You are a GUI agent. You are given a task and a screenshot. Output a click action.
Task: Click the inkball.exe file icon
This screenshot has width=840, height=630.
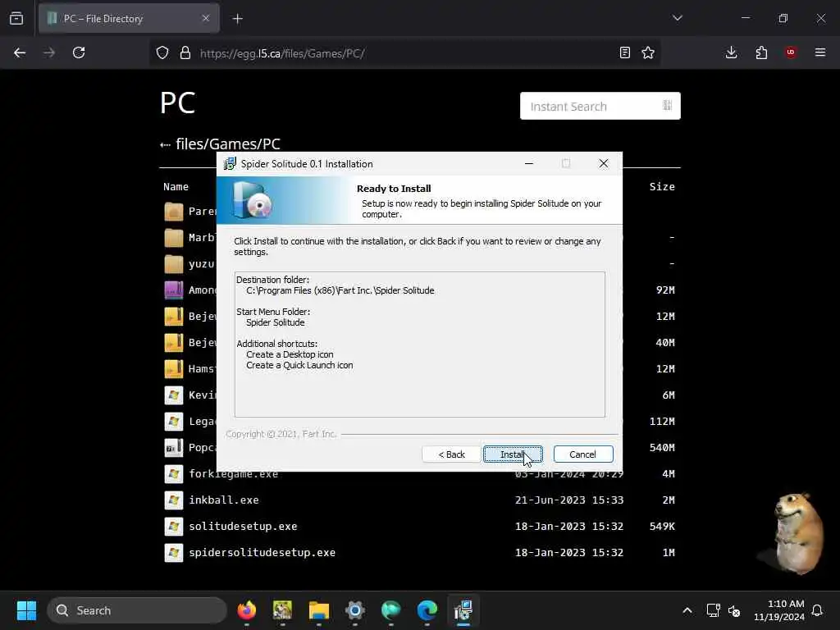pyautogui.click(x=174, y=500)
